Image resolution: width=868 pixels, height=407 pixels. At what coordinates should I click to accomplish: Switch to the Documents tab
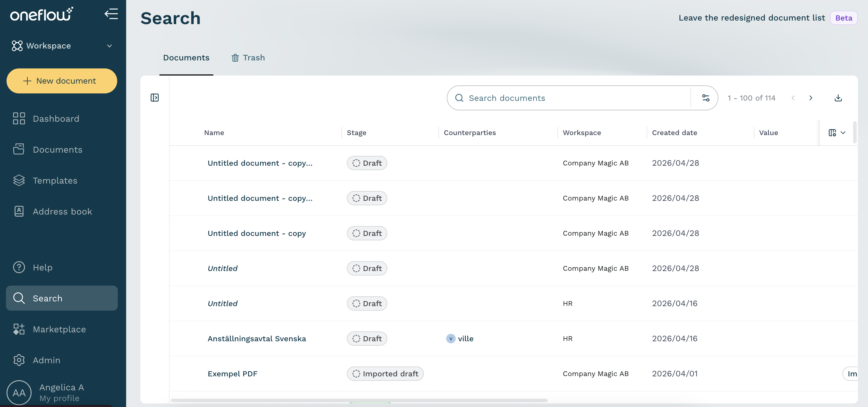click(x=186, y=58)
